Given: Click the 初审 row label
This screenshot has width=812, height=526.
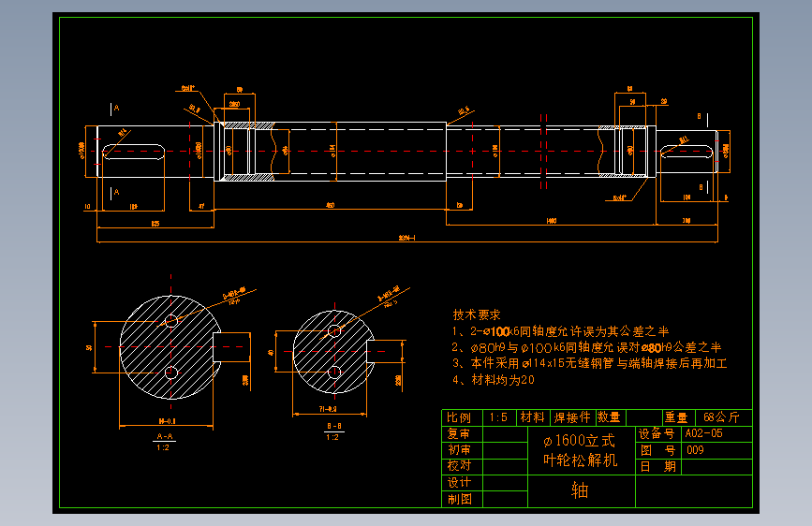Looking at the screenshot, I should (459, 450).
